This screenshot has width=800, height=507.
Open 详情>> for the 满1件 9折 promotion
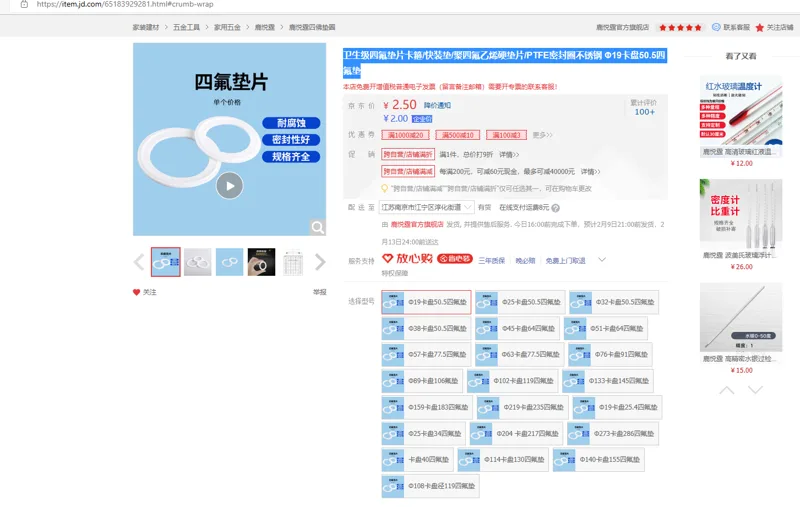click(x=509, y=155)
